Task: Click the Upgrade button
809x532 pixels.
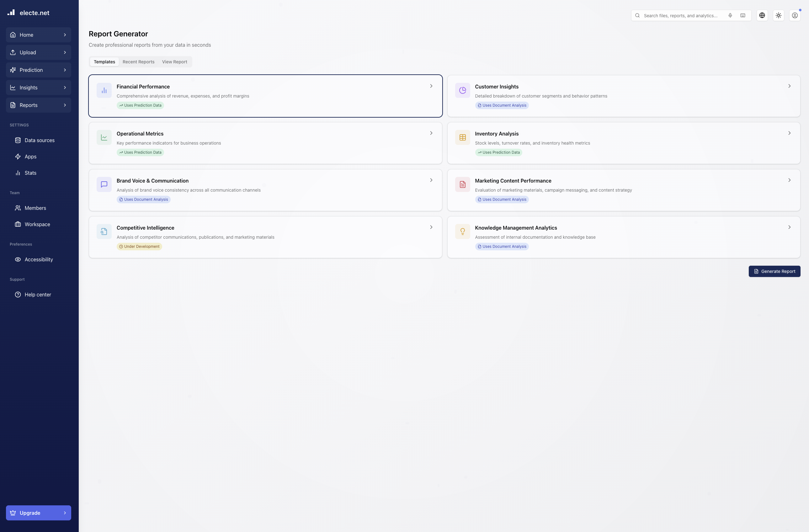Action: coord(38,513)
